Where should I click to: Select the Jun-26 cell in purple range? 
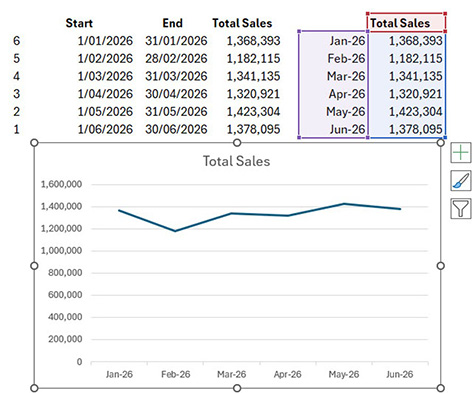[333, 129]
